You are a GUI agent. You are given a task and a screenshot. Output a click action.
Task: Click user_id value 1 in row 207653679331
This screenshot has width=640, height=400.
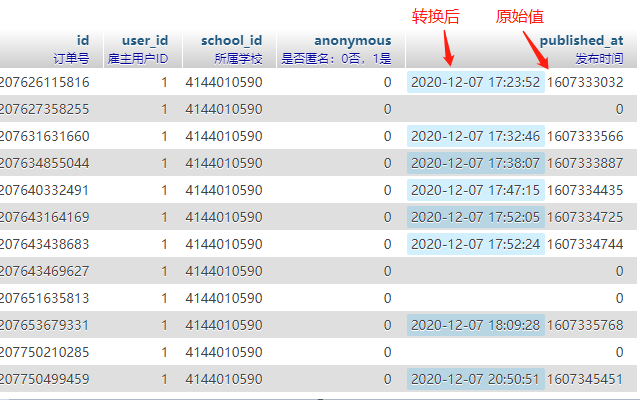(164, 325)
